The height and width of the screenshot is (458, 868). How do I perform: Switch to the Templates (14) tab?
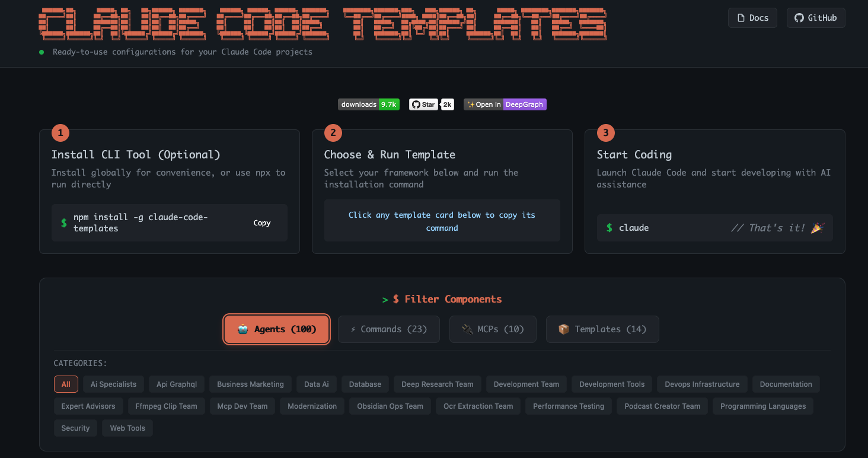click(x=602, y=329)
